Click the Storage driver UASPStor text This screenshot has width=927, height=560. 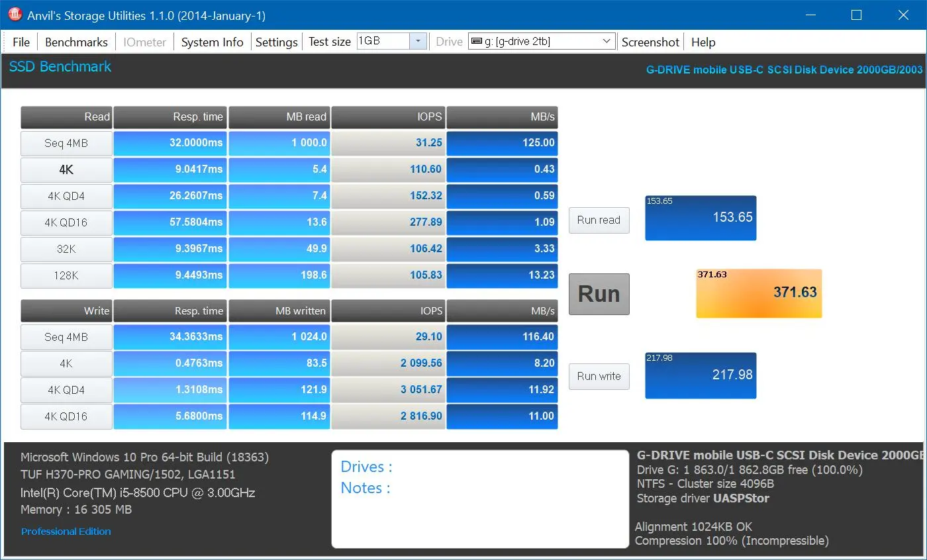(702, 498)
